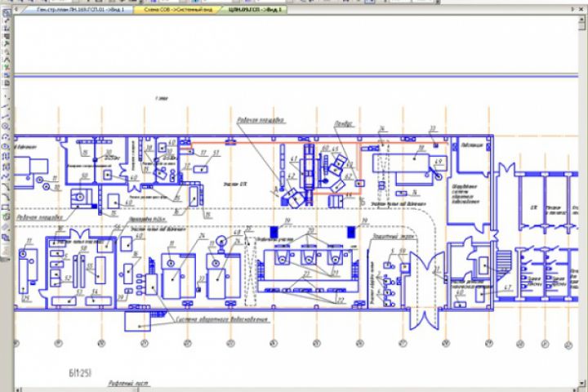The width and height of the screenshot is (588, 392).
Task: Click the 'Система оборотного водоснабжения' label
Action: 222,319
